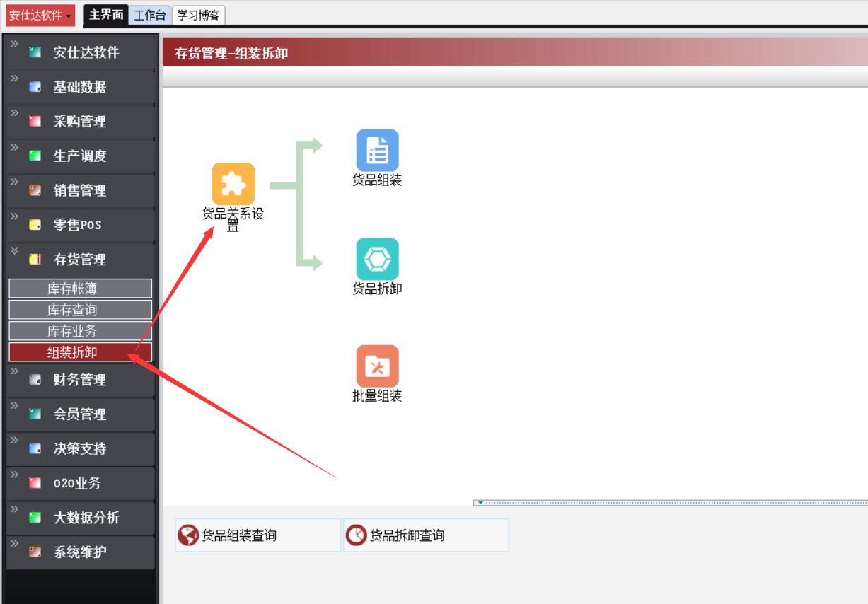
Task: Click the 批量组装 label text
Action: [377, 396]
